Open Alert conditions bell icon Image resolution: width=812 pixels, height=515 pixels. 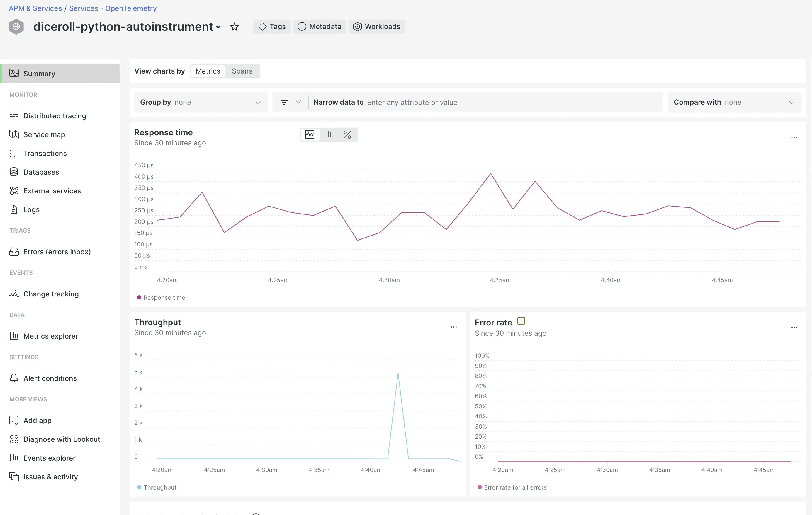click(14, 378)
